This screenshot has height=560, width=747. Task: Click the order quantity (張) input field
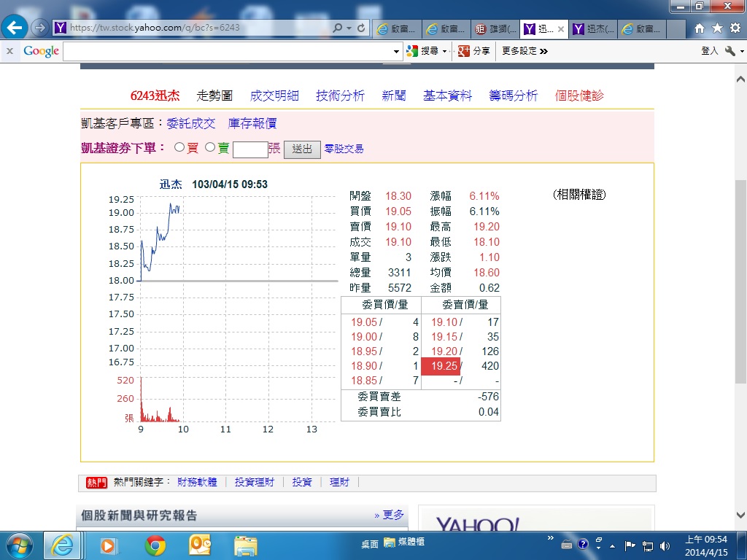(x=250, y=149)
